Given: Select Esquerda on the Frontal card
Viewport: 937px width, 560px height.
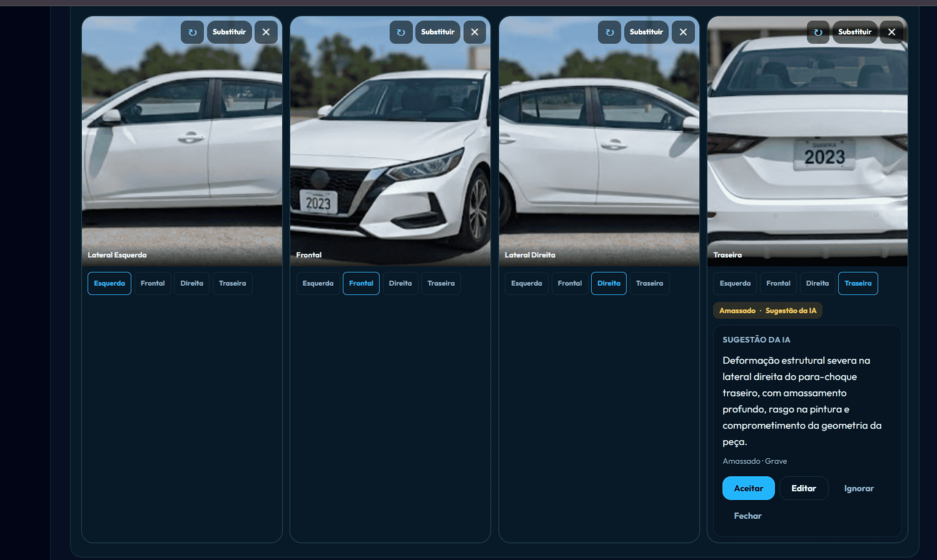Looking at the screenshot, I should [x=318, y=283].
